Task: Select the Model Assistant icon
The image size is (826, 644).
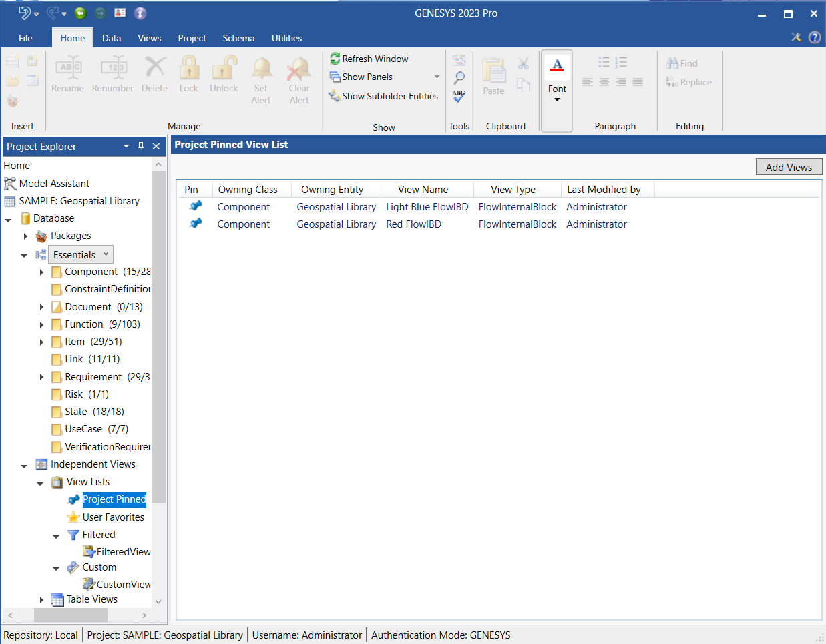Action: click(10, 184)
